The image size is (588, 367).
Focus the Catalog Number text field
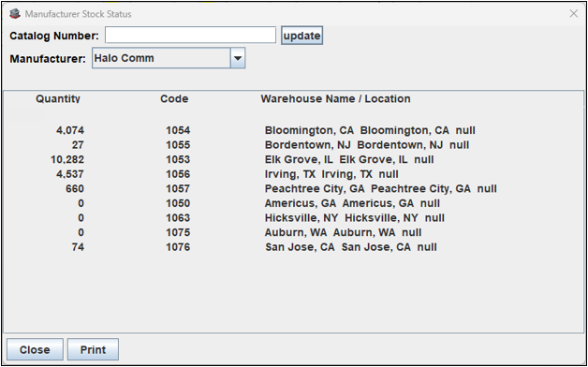click(190, 36)
